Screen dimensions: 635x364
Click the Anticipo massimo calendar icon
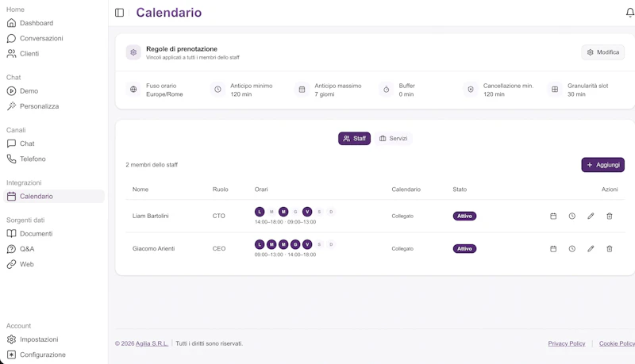[302, 90]
